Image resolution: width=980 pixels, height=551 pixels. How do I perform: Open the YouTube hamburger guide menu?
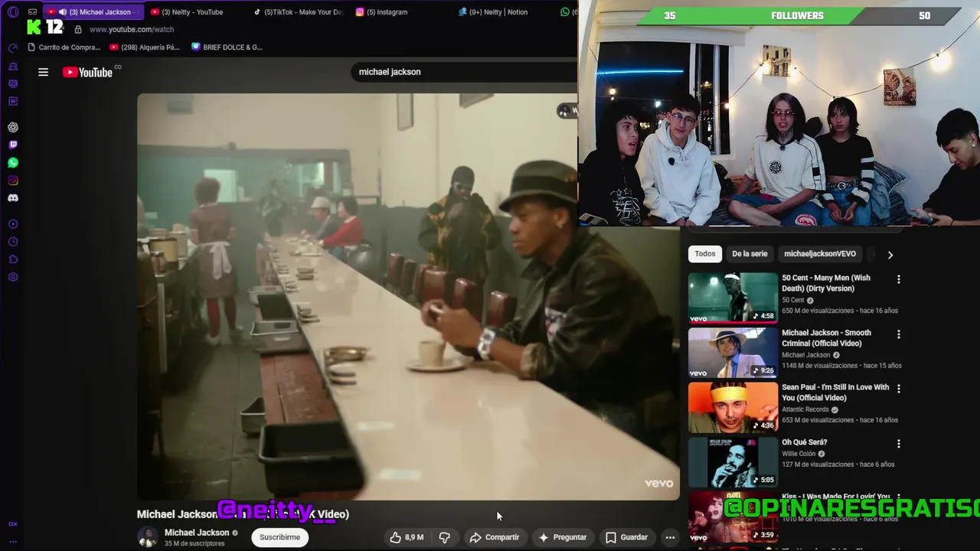click(x=44, y=72)
